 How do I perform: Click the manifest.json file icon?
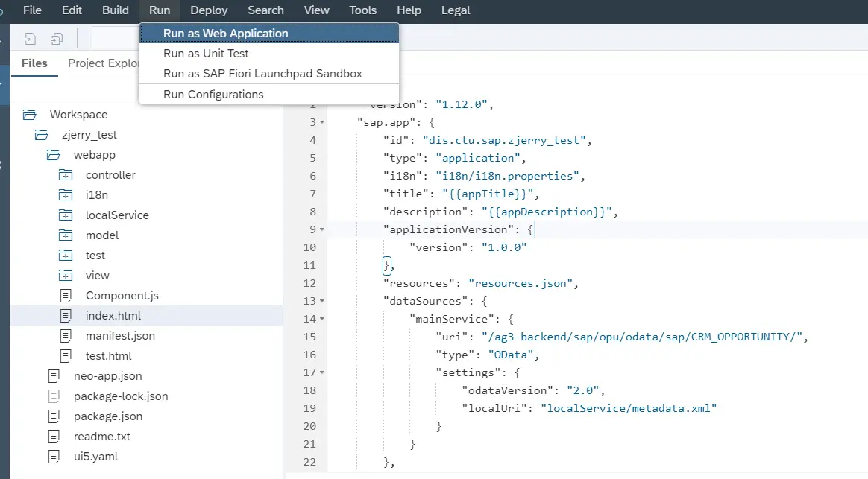tap(66, 336)
